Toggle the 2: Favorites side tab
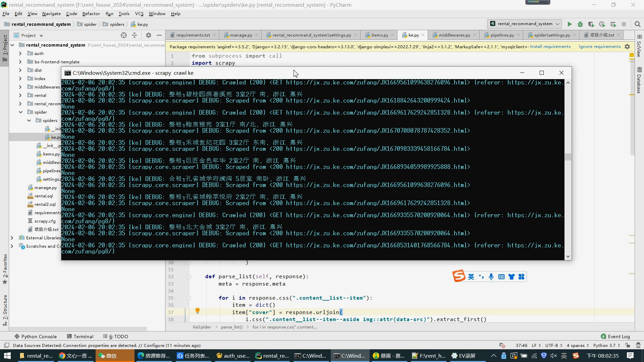Viewport: 644px width, 362px height. [x=5, y=269]
